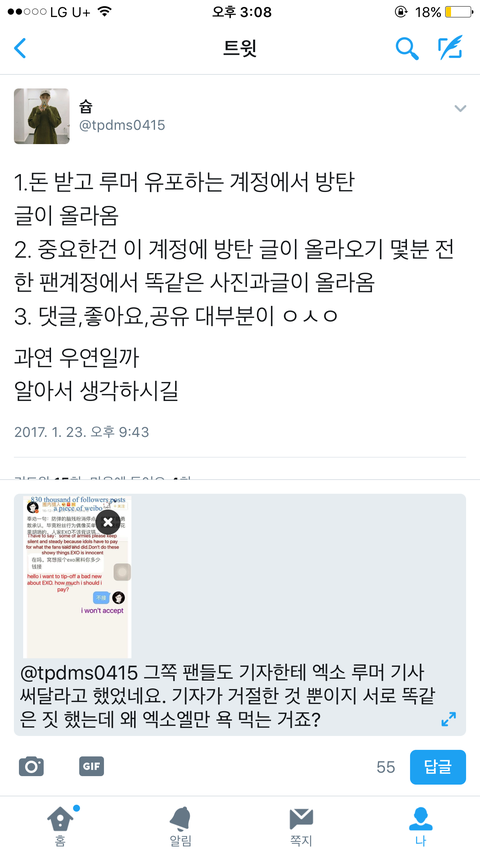
Task: Go to 나 profile tab
Action: (420, 825)
